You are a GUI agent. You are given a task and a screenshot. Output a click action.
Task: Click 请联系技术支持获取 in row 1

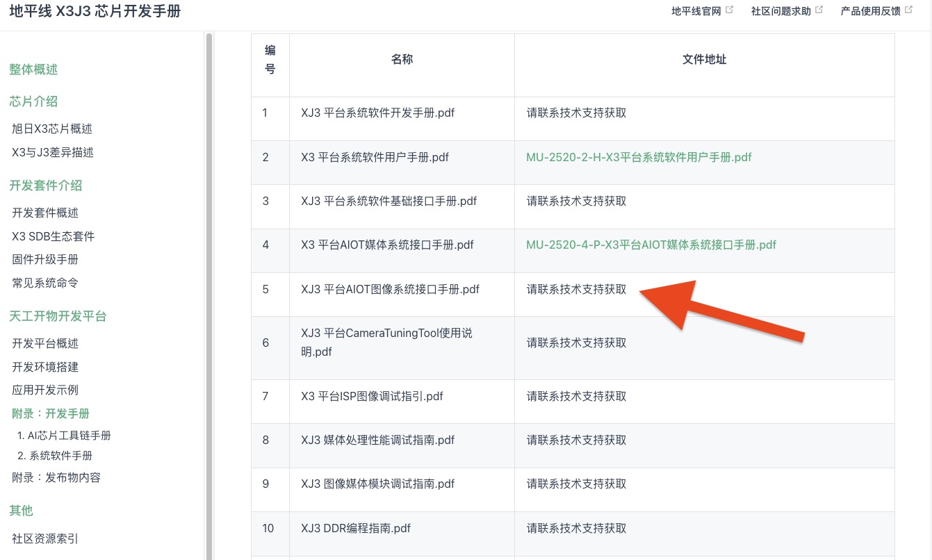[x=576, y=113]
